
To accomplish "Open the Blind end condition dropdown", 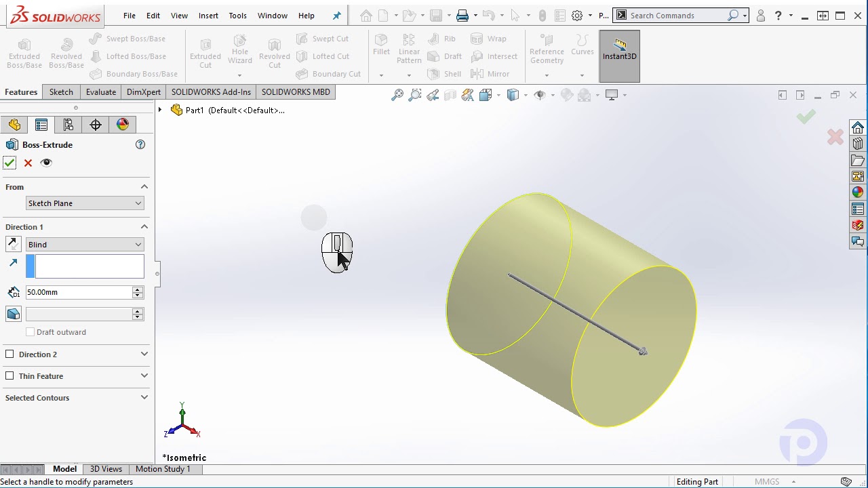I will coord(85,245).
